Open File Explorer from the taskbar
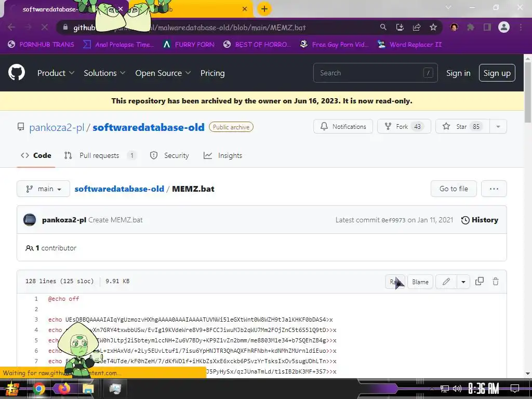Viewport: 532px width, 399px height. [87, 389]
